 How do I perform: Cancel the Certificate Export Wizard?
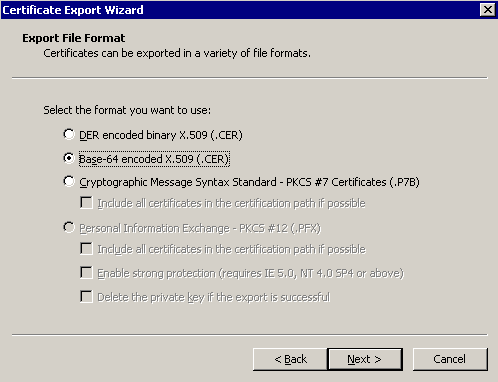[x=450, y=359]
